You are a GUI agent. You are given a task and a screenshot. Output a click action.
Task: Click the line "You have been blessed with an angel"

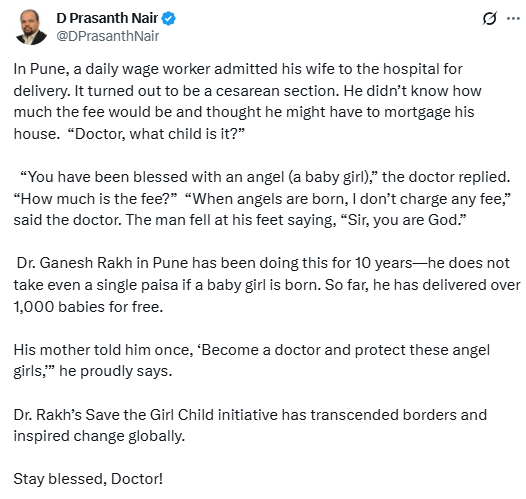tap(265, 177)
